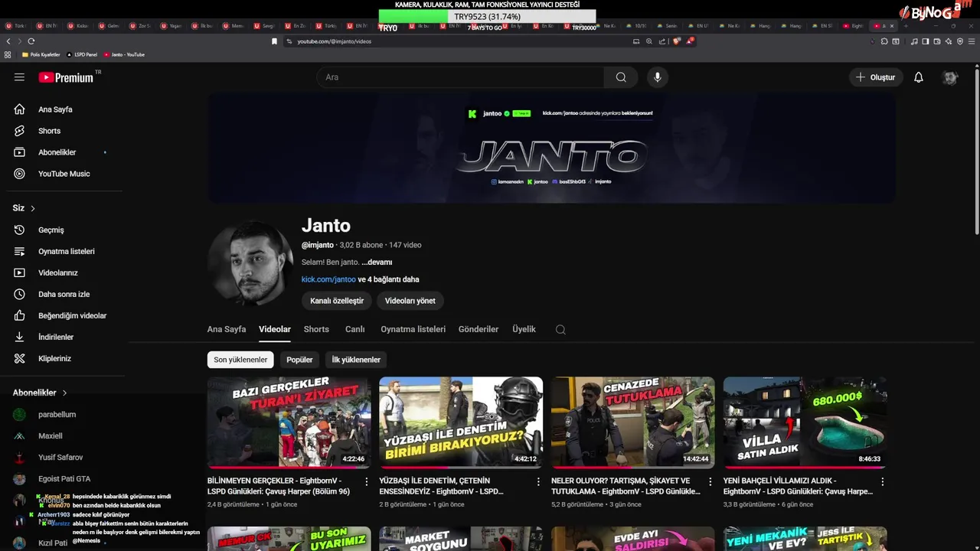Open Gönderiler channel tab
980x551 pixels.
479,329
